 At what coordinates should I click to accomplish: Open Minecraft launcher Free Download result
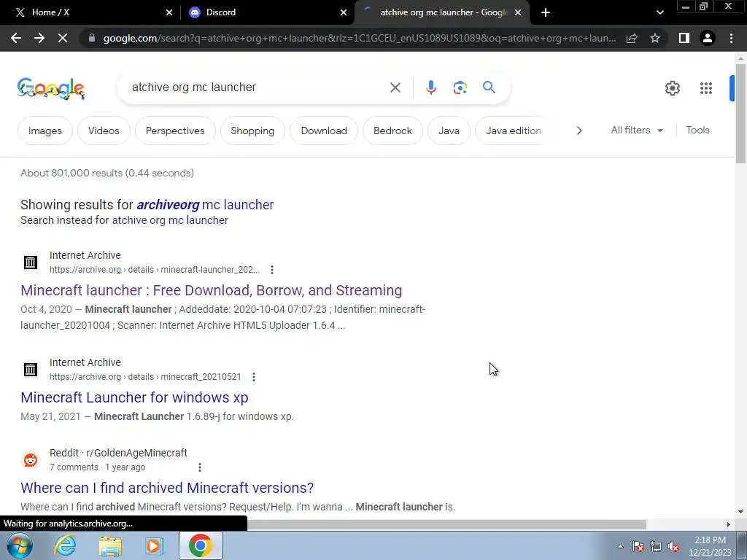(211, 290)
